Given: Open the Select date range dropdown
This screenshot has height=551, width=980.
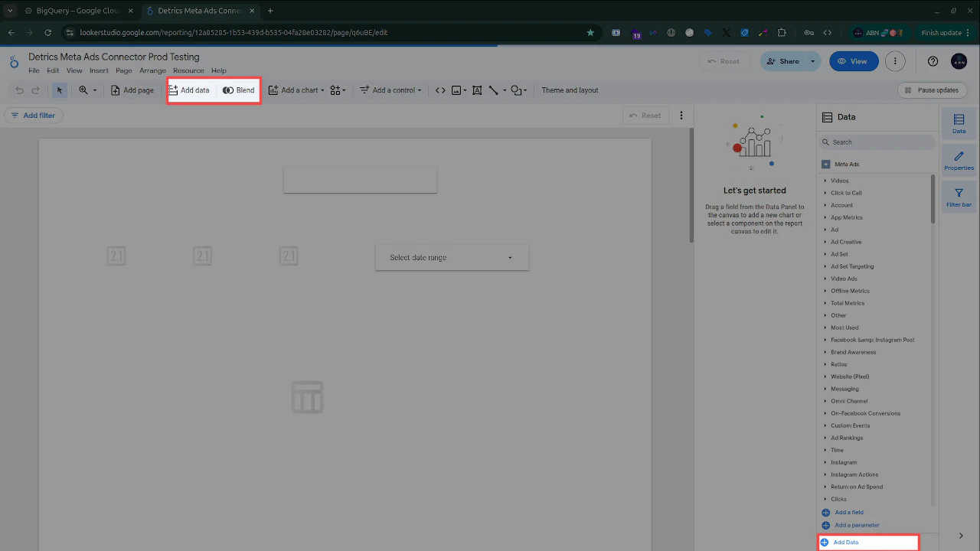Looking at the screenshot, I should tap(451, 257).
